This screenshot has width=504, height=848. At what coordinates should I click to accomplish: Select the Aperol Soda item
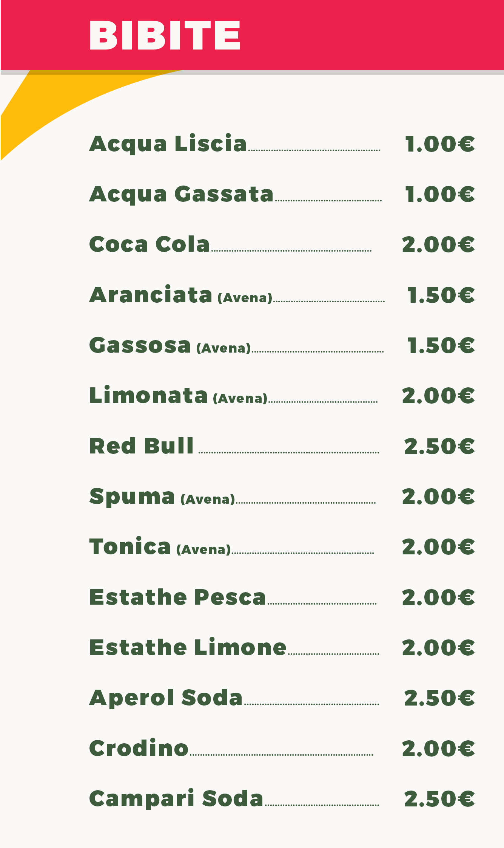(166, 698)
